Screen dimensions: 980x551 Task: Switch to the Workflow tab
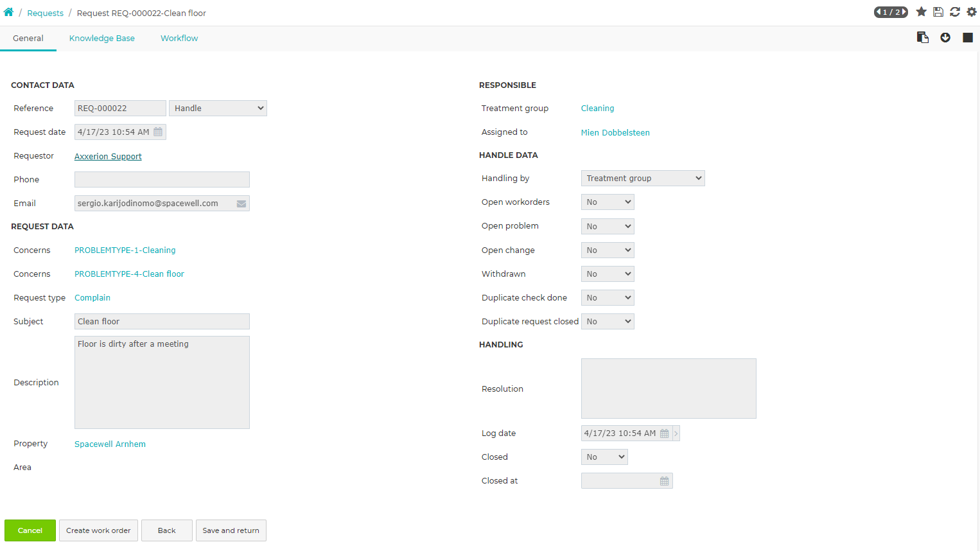click(179, 38)
